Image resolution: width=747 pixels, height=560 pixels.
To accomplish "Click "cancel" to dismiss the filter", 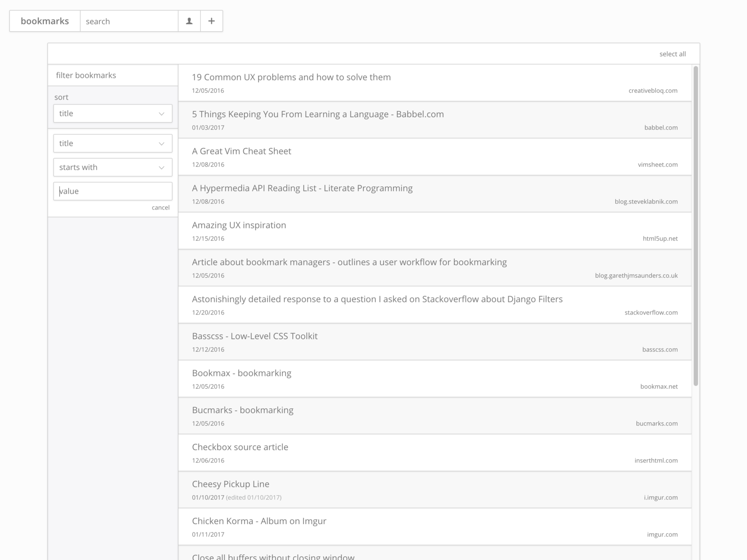I will 161,207.
